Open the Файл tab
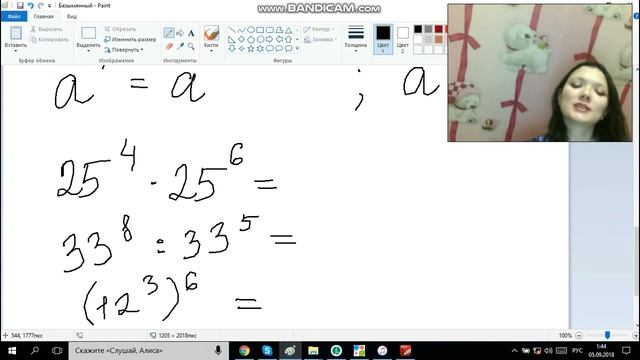The width and height of the screenshot is (640, 360). pyautogui.click(x=14, y=16)
